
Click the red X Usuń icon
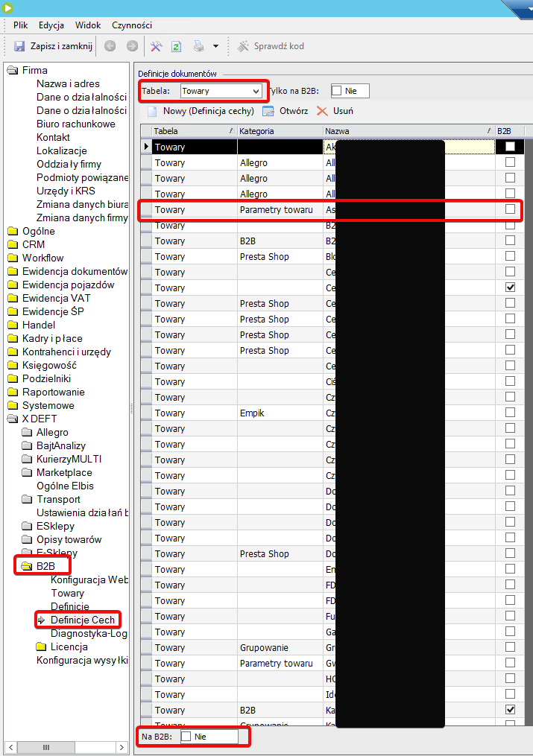[x=322, y=111]
